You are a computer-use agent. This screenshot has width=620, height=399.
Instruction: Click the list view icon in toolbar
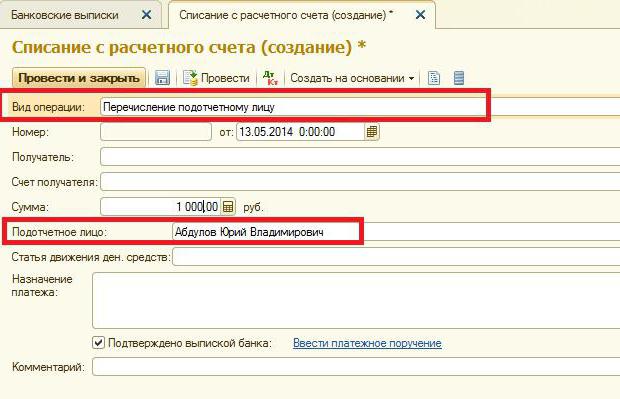tap(459, 78)
